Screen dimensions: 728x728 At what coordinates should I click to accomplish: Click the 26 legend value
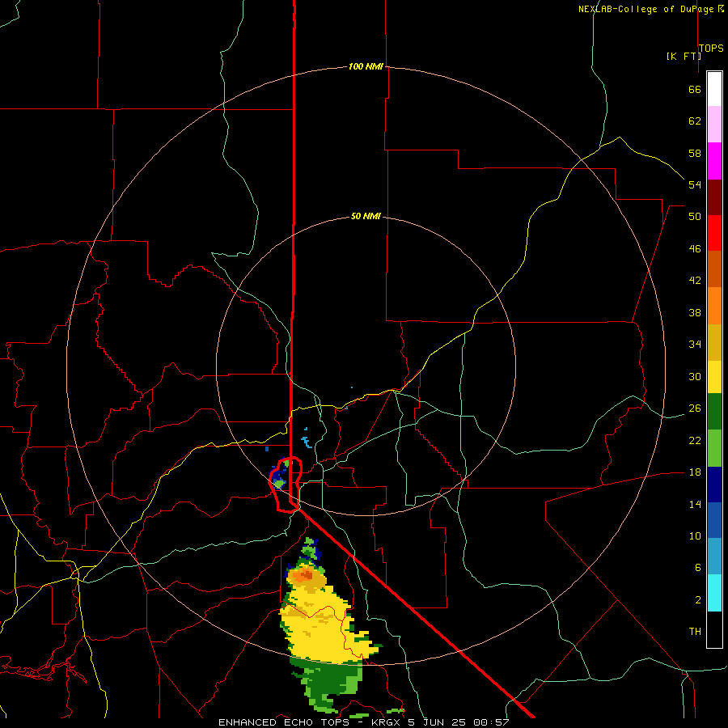coord(695,408)
